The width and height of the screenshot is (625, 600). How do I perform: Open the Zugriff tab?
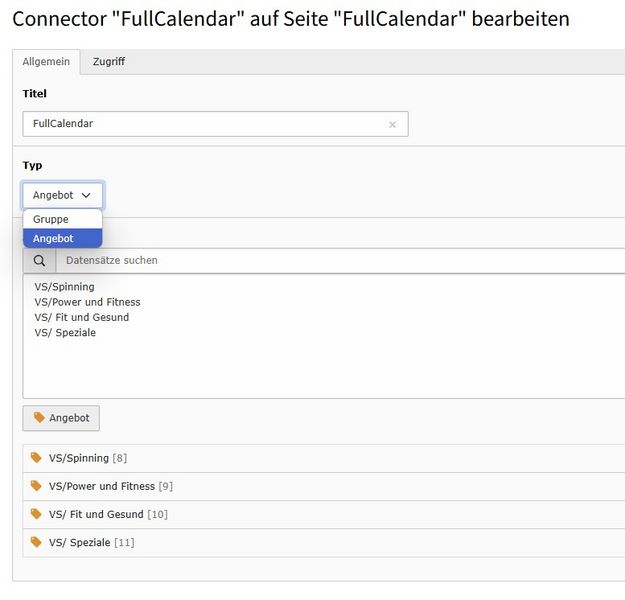point(109,62)
